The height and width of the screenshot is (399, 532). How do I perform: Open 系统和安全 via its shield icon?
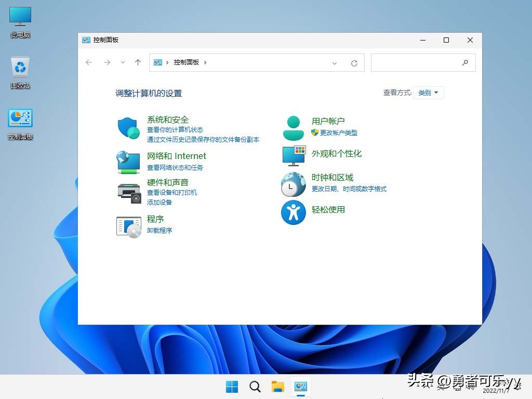[128, 126]
